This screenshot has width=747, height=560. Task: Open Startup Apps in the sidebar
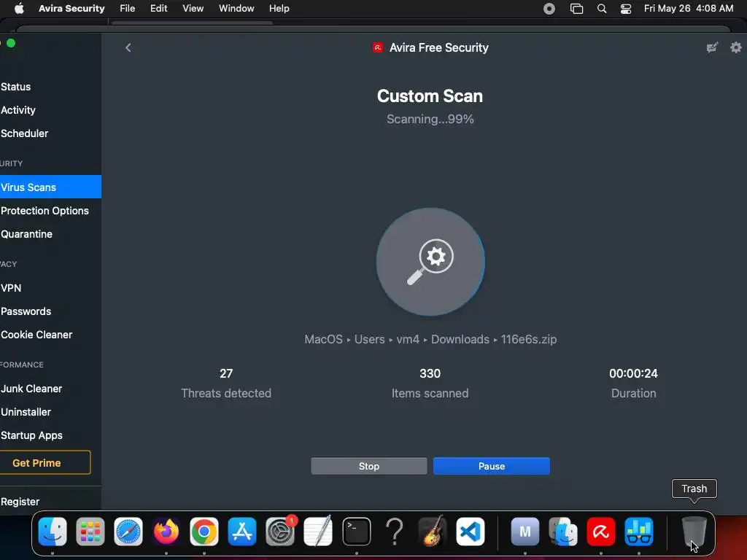click(31, 435)
